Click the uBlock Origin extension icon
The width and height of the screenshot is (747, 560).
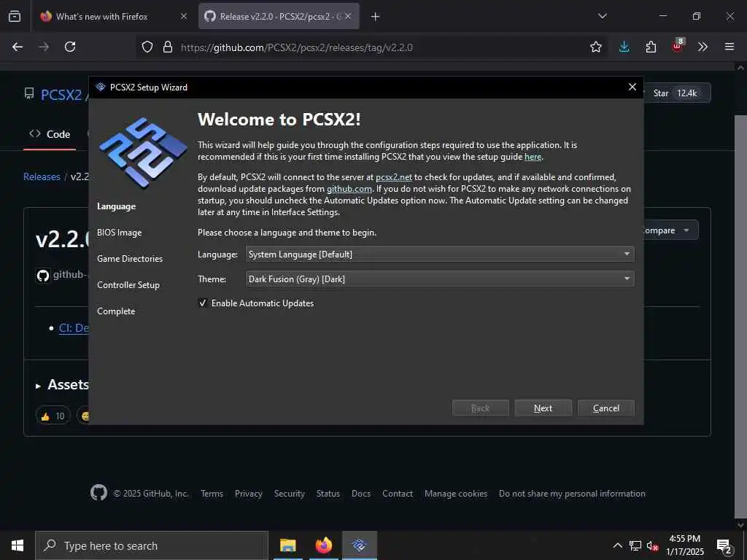678,46
